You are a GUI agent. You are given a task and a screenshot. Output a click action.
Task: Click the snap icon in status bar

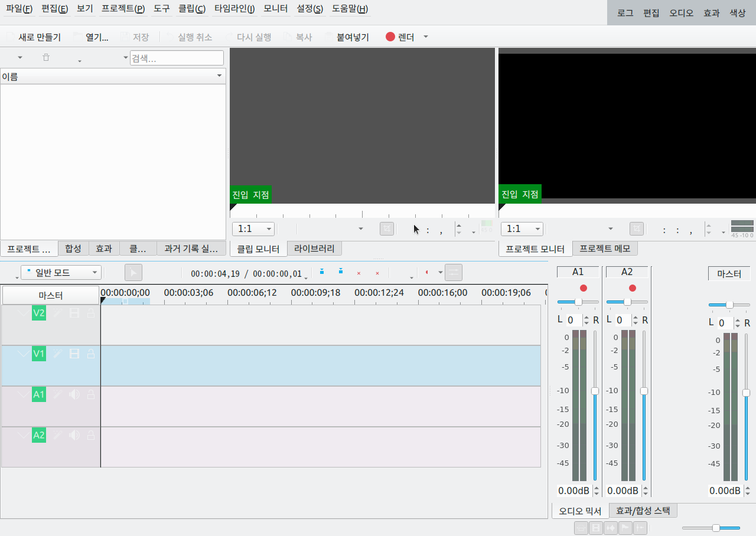(640, 528)
